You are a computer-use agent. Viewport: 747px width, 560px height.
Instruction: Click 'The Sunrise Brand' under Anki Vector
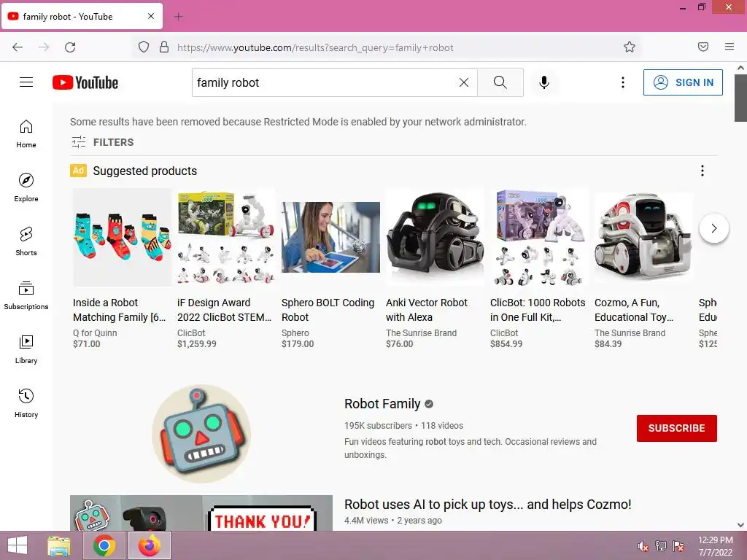pyautogui.click(x=421, y=332)
